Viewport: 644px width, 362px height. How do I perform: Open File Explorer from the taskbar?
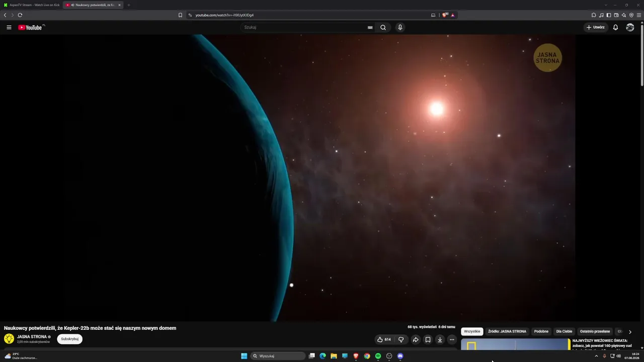point(334,356)
